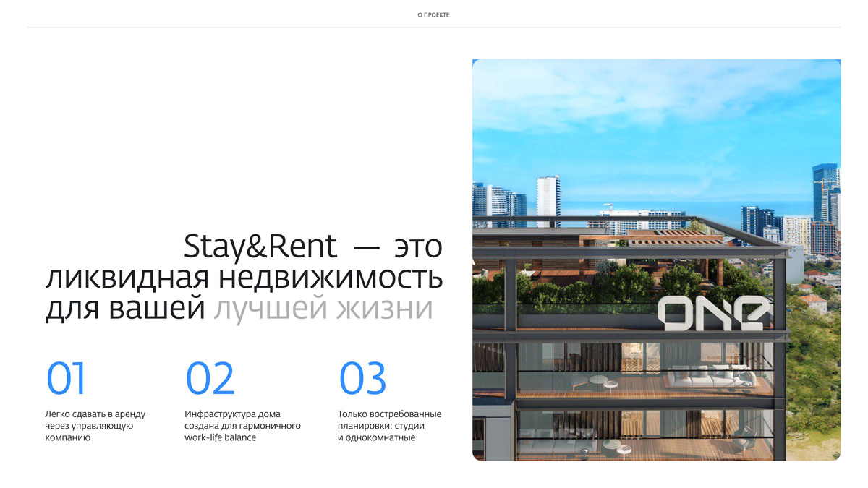This screenshot has width=868, height=488.
Task: Click the blue number 01
Action: (x=66, y=377)
